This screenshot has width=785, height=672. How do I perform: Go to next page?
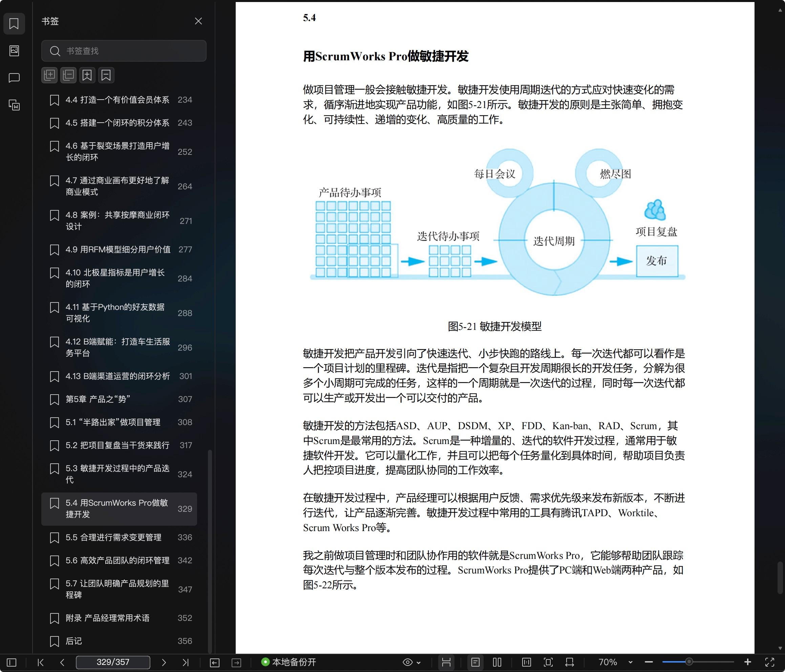[x=164, y=662]
